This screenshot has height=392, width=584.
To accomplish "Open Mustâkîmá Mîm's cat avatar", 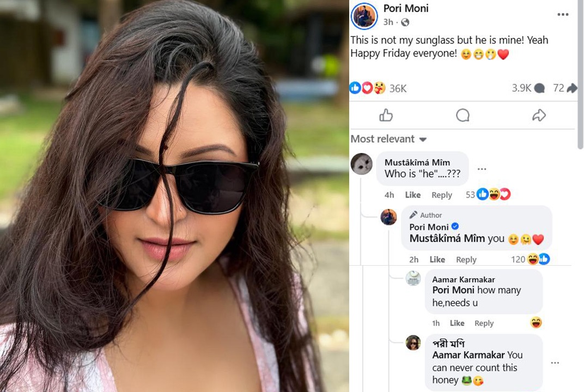I will click(362, 164).
